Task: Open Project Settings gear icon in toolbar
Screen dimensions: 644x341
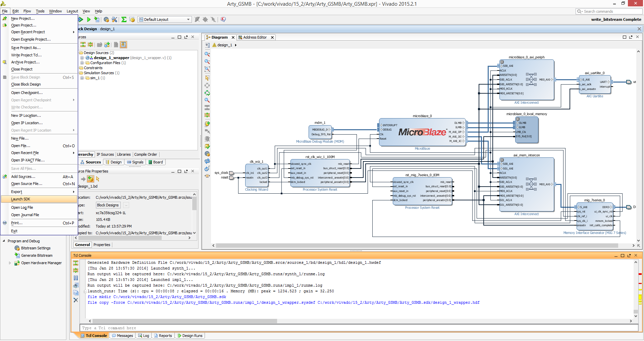Action: point(106,19)
